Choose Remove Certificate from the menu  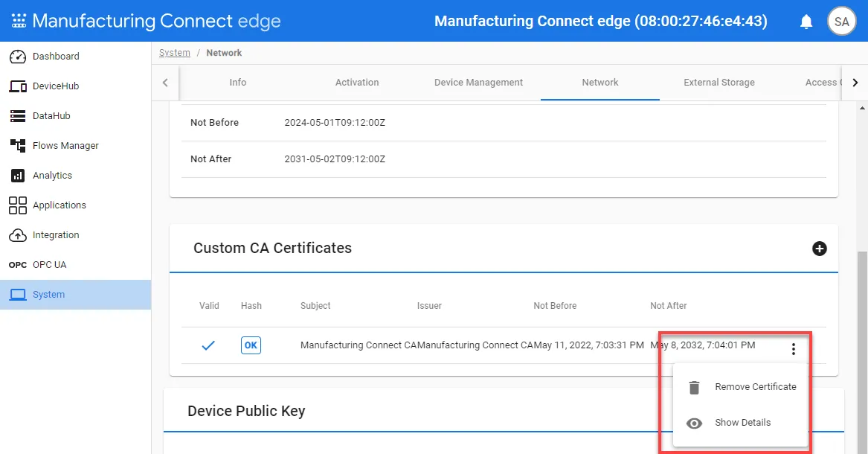coord(741,387)
